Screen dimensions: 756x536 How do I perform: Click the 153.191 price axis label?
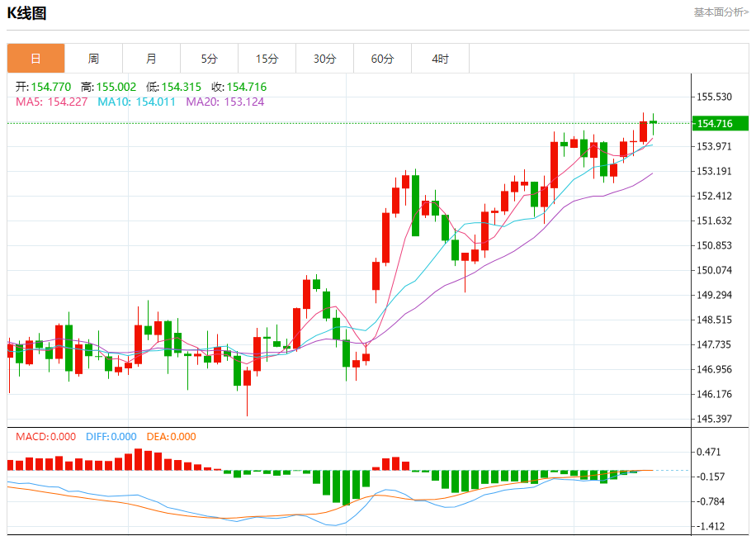coord(714,171)
